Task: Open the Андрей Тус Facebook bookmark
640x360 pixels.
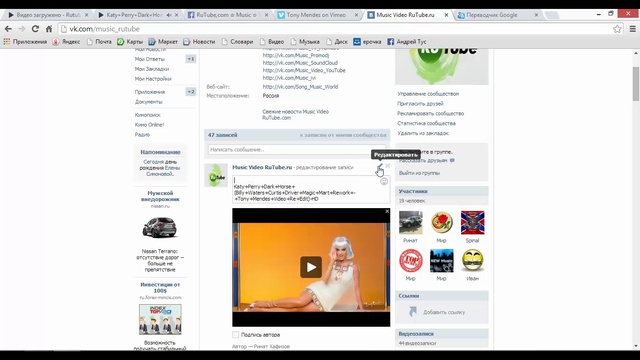Action: (407, 42)
